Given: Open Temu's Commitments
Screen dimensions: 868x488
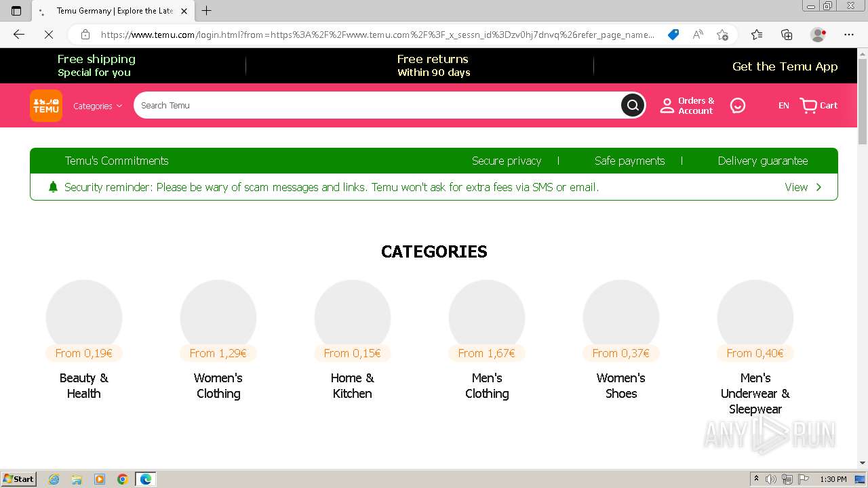Looking at the screenshot, I should (117, 161).
